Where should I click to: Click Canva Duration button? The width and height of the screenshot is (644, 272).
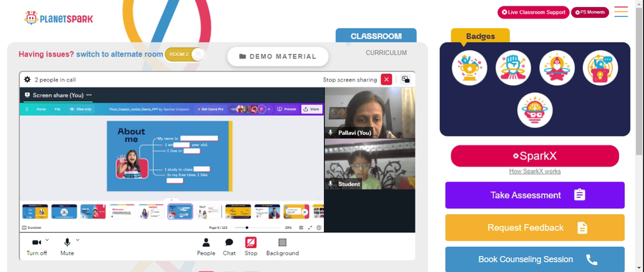coord(32,227)
